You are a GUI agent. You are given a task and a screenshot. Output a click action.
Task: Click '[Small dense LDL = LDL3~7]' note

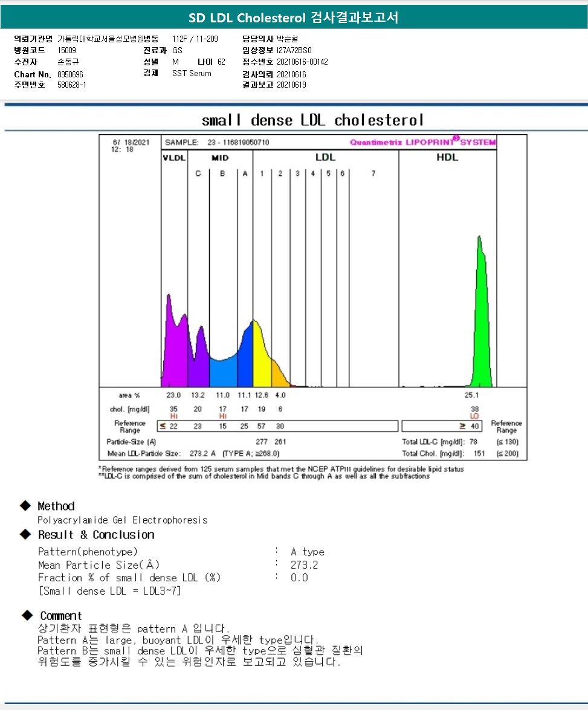pos(109,591)
